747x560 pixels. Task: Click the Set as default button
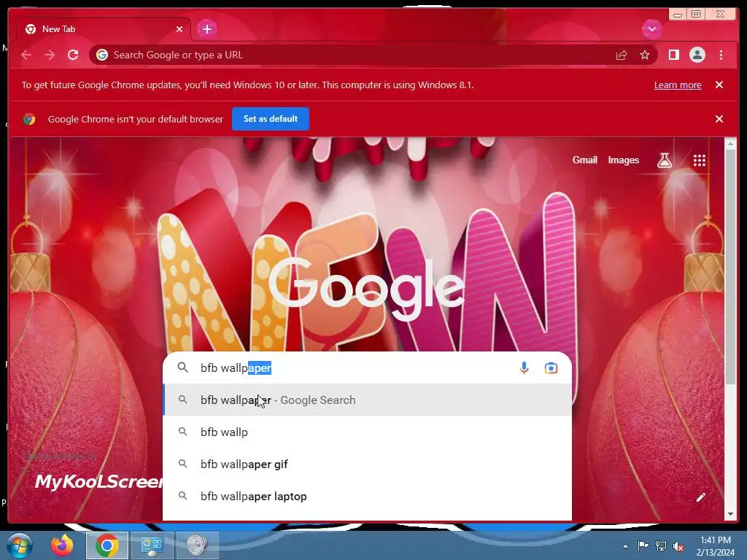click(x=271, y=119)
